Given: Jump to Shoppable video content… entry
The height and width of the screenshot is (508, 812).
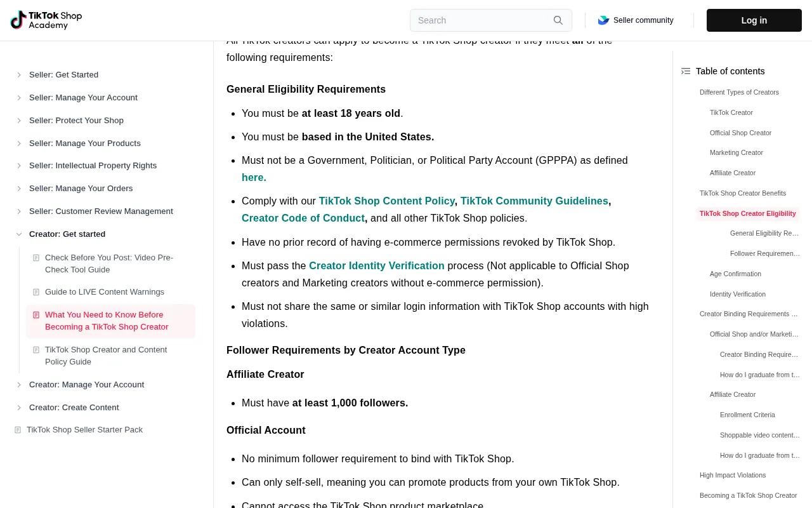Looking at the screenshot, I should coord(760,436).
